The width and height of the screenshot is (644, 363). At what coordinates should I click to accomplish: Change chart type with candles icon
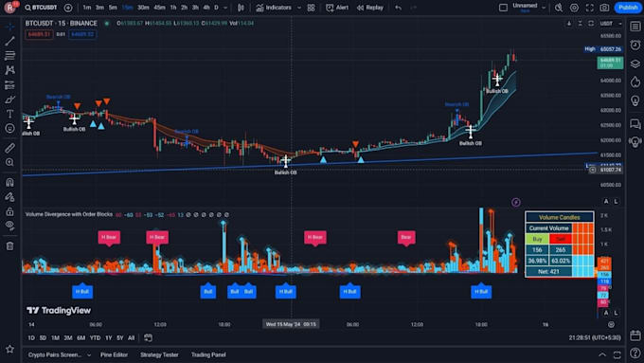coord(241,8)
